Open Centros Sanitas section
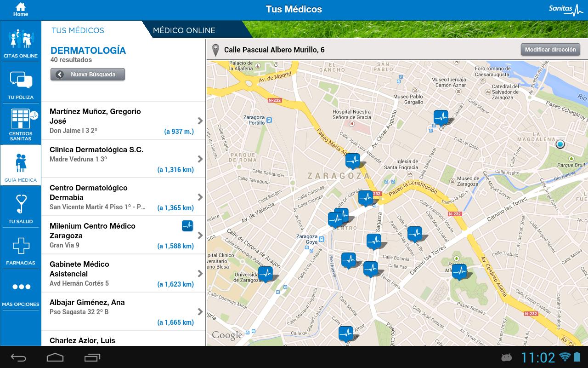588x368 pixels. [21, 123]
